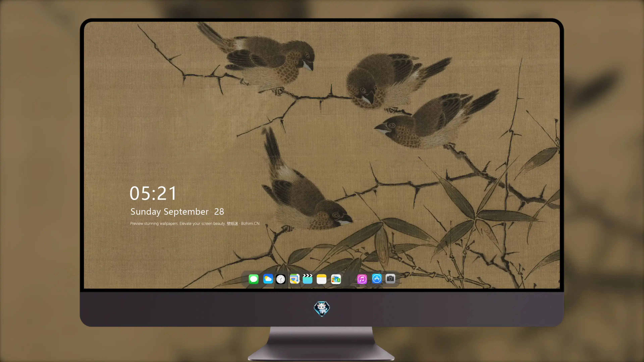The image size is (644, 362).
Task: Open the Camera app in the dock
Action: point(390,279)
